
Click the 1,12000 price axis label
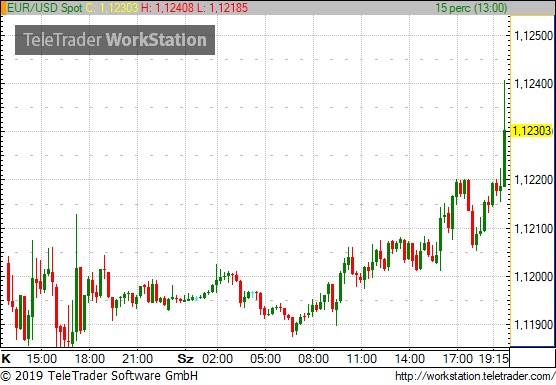pos(533,277)
